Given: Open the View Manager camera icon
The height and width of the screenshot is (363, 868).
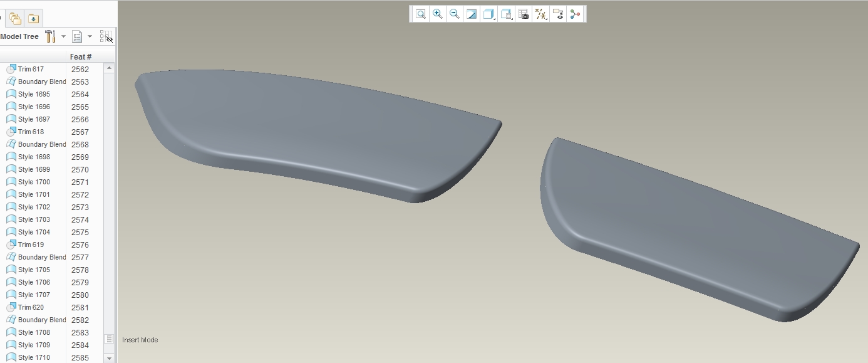Looking at the screenshot, I should (x=524, y=14).
